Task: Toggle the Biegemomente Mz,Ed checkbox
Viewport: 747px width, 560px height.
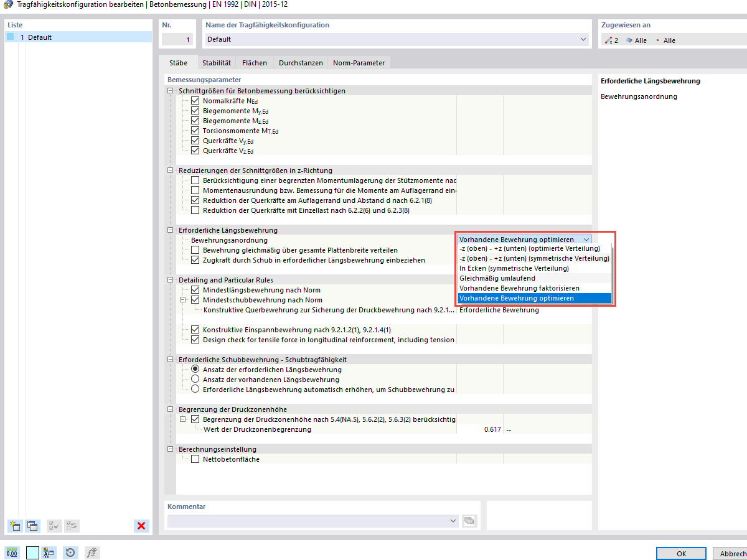Action: coord(195,121)
